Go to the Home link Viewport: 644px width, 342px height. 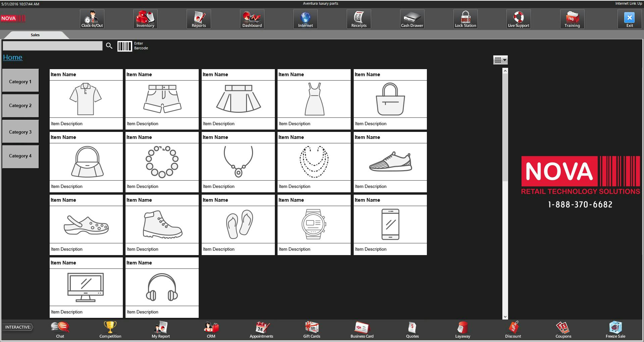click(x=12, y=57)
